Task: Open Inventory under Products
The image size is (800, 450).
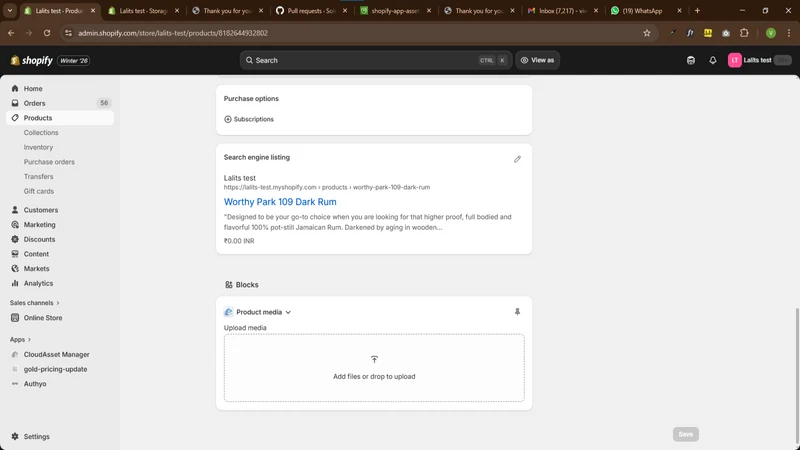Action: tap(38, 147)
